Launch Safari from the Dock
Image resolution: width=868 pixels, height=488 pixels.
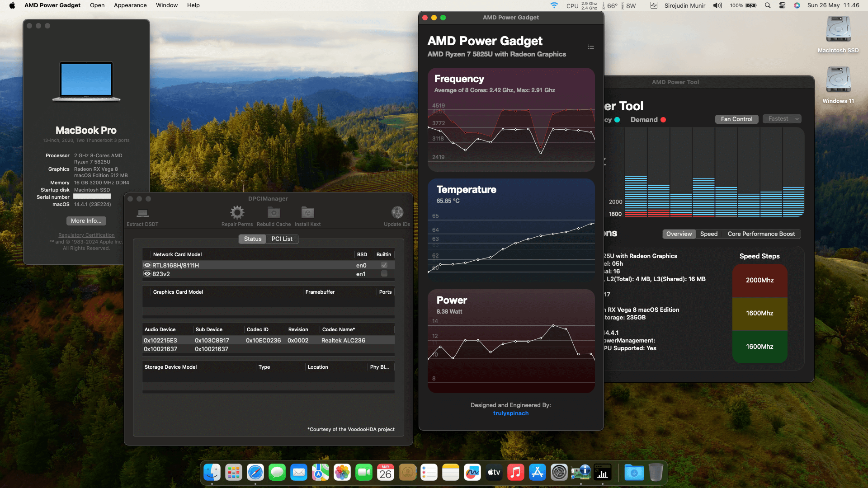pos(255,472)
